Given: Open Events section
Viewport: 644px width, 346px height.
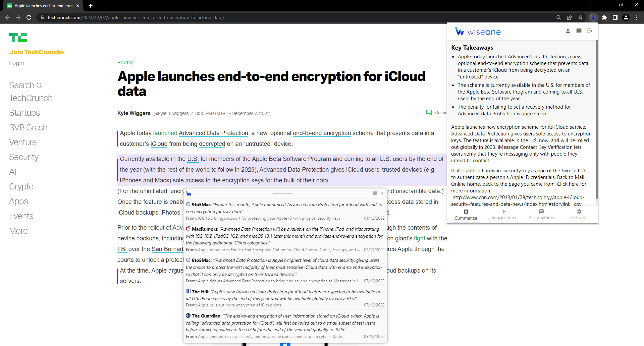Looking at the screenshot, I should click(x=21, y=216).
